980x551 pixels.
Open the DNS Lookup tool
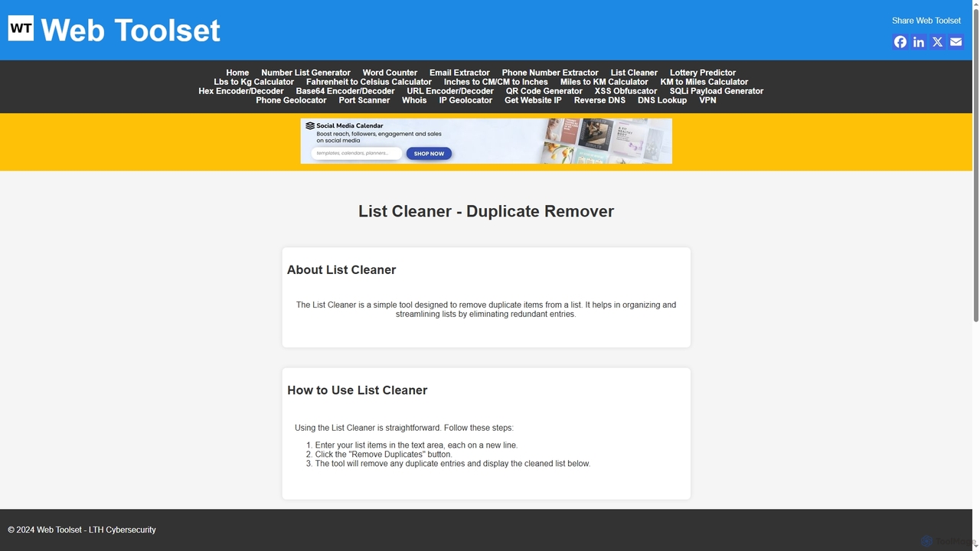pyautogui.click(x=662, y=100)
